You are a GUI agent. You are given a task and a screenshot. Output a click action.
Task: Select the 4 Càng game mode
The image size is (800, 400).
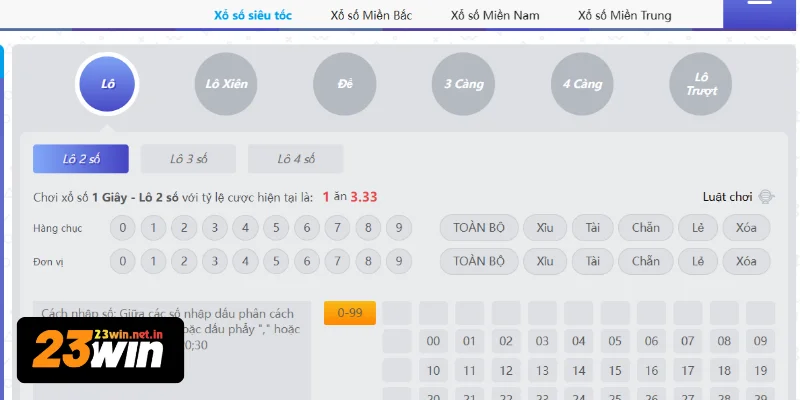pyautogui.click(x=582, y=84)
